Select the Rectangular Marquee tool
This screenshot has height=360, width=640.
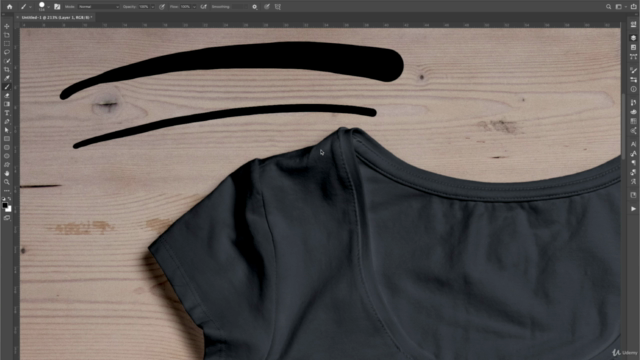[7, 44]
